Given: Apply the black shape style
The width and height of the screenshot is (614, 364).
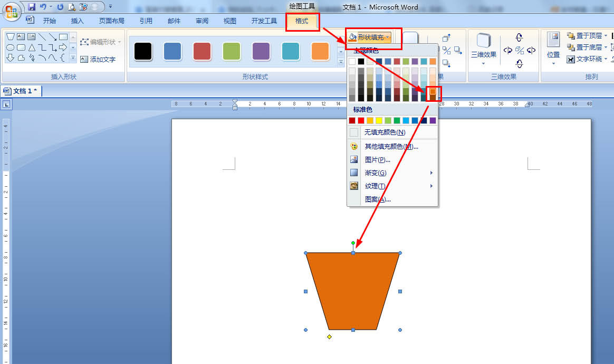Looking at the screenshot, I should (143, 51).
